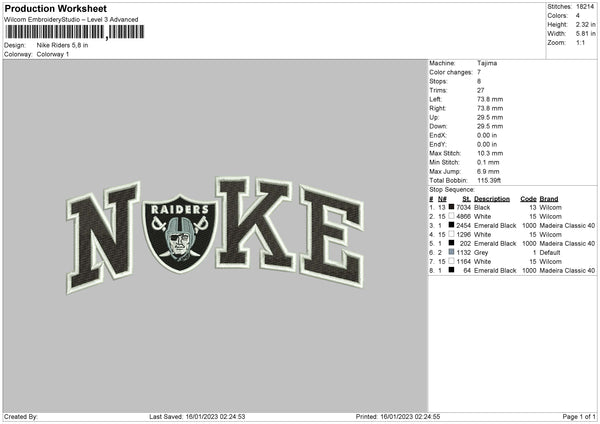Click the Emerald Black swatch in stop row 8
600x424 pixels.
[x=452, y=270]
